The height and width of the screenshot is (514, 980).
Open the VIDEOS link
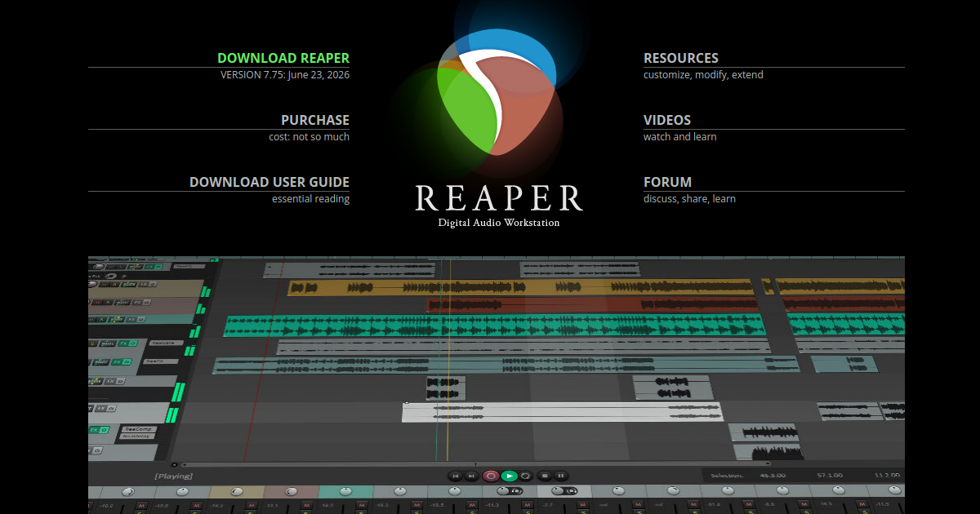pyautogui.click(x=667, y=120)
